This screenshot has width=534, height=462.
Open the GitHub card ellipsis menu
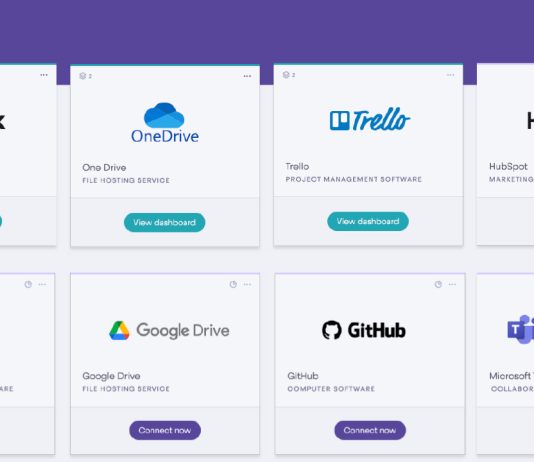point(452,284)
